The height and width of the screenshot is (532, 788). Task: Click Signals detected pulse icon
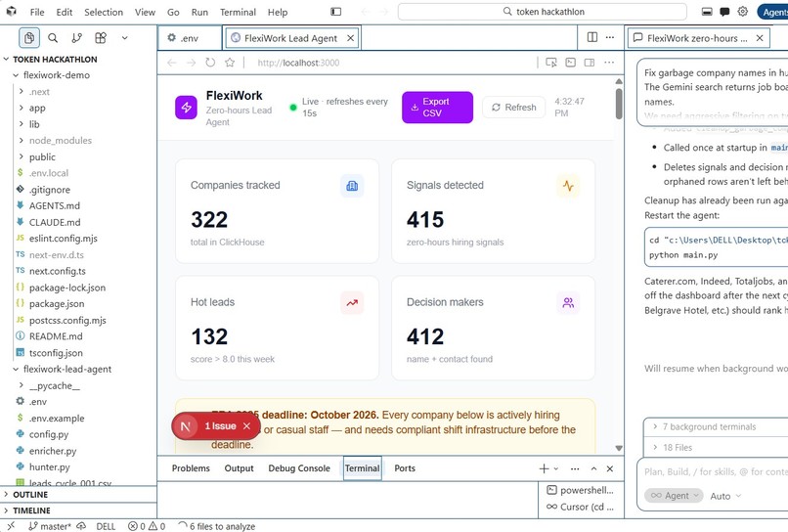click(x=568, y=186)
